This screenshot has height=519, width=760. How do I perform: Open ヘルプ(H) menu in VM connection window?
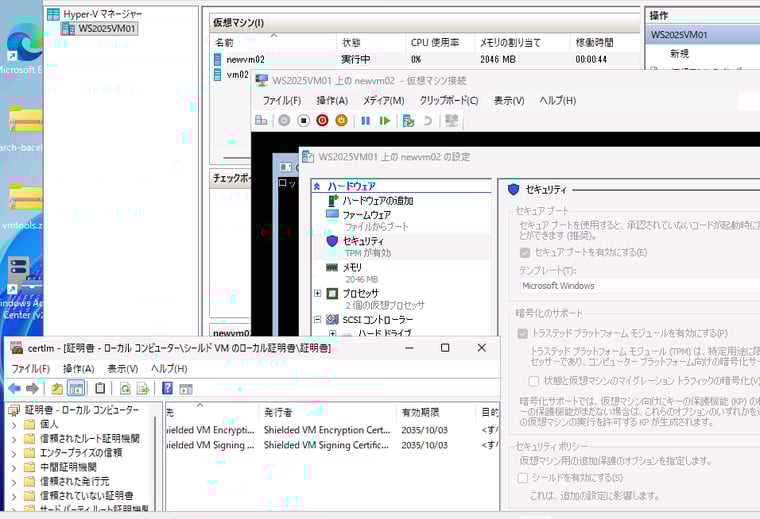(558, 101)
